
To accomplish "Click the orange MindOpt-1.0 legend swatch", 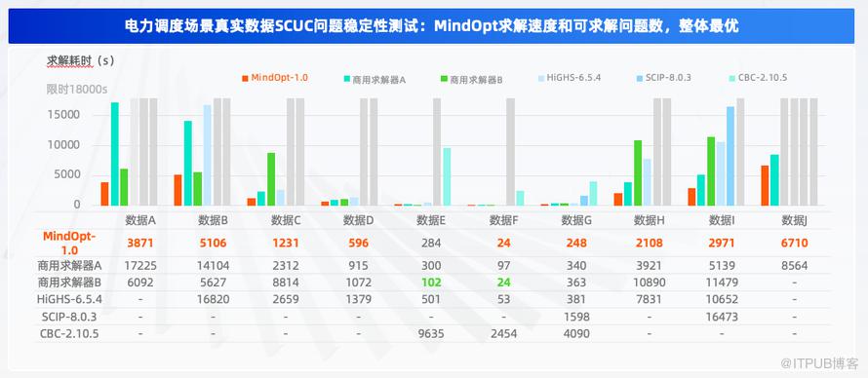I will 245,78.
